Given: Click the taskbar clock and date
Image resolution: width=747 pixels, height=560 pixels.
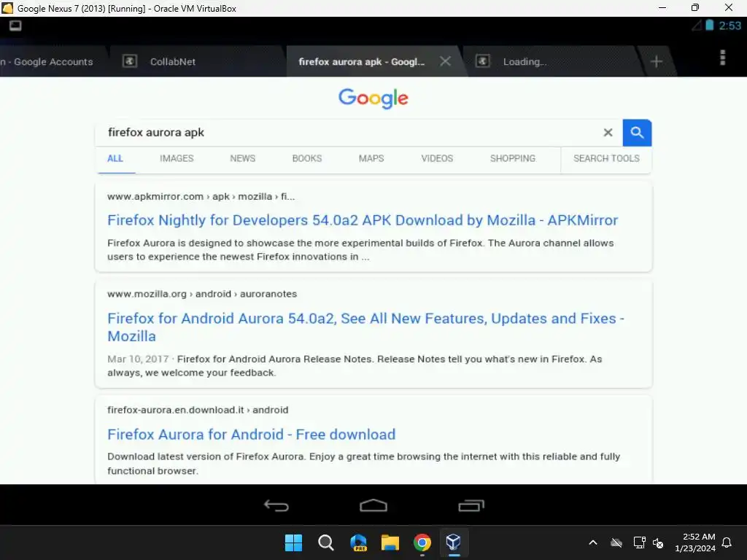Looking at the screenshot, I should [x=695, y=542].
